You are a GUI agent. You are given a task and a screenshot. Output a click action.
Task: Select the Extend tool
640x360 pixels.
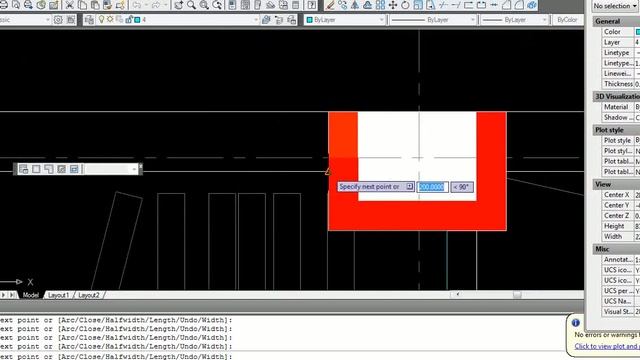click(456, 5)
